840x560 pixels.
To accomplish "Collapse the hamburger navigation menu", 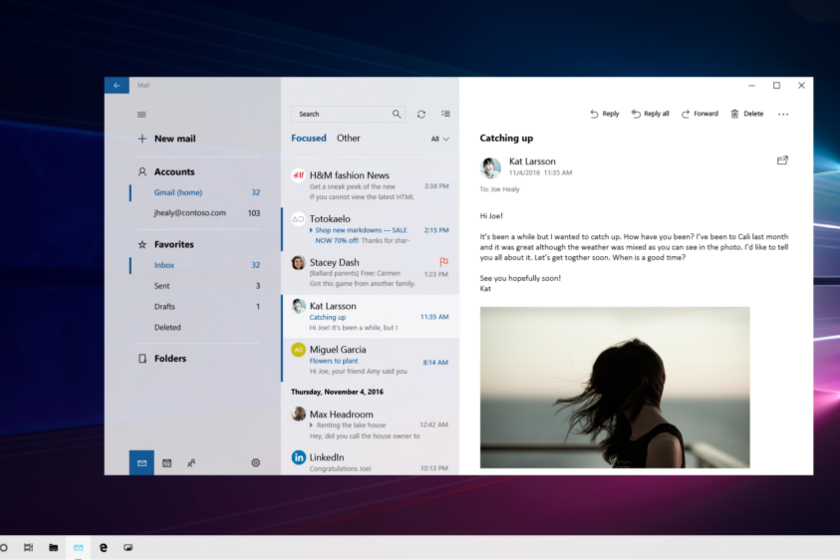I will [x=141, y=114].
